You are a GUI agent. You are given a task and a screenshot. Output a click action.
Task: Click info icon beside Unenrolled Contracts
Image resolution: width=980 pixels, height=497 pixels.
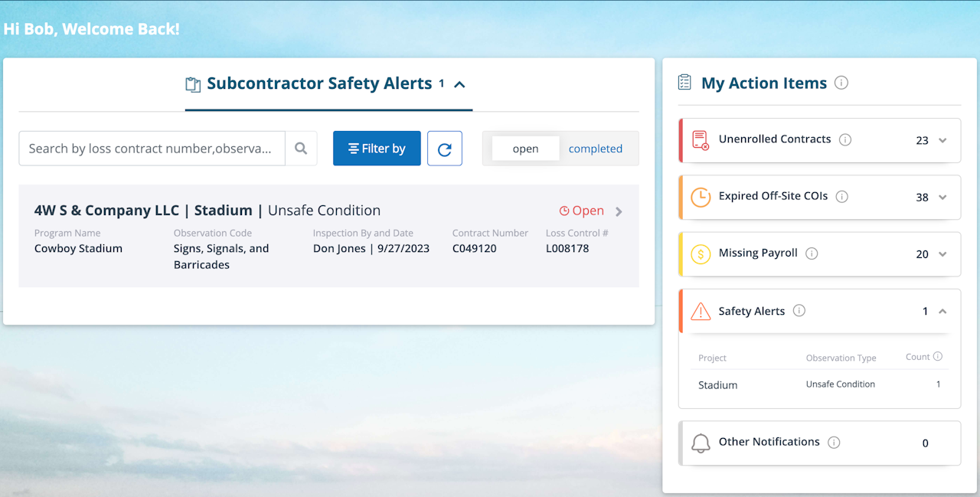click(x=845, y=139)
